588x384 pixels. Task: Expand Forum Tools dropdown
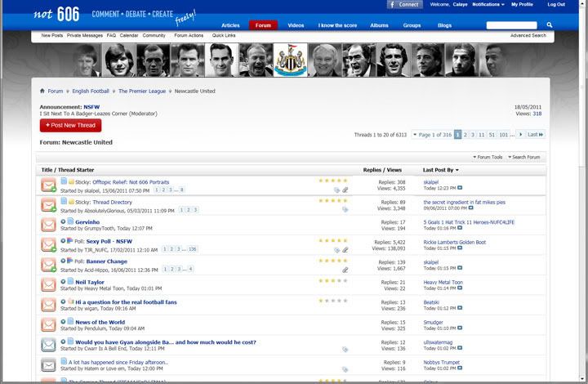(x=488, y=157)
